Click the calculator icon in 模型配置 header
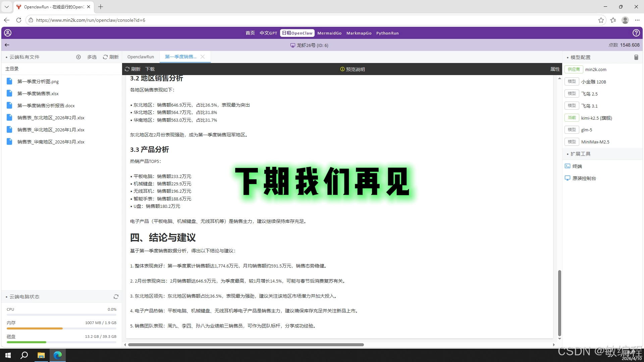 click(636, 57)
